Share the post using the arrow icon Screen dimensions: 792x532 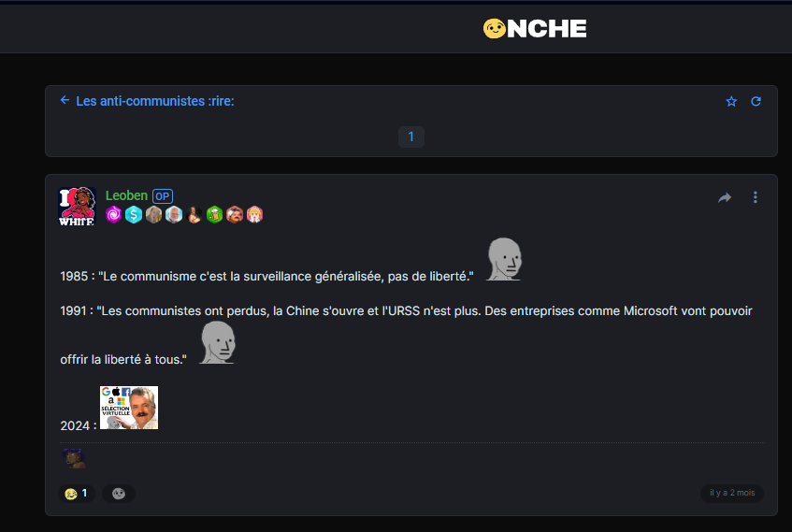(x=725, y=197)
